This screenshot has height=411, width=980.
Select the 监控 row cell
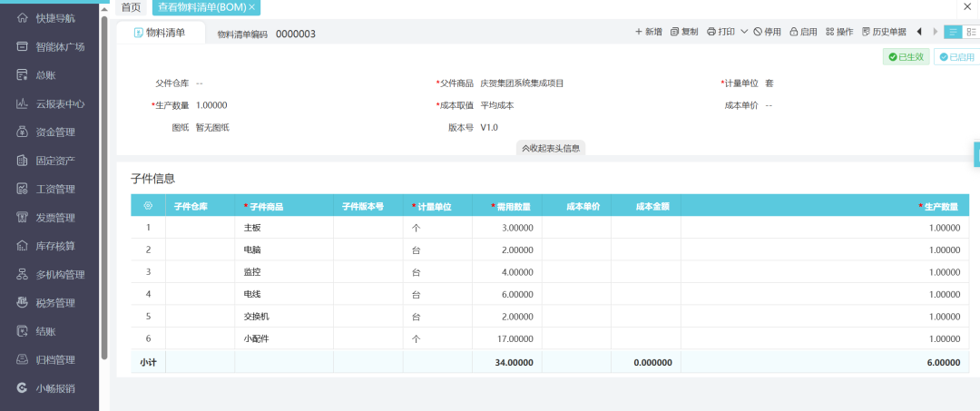click(x=284, y=271)
